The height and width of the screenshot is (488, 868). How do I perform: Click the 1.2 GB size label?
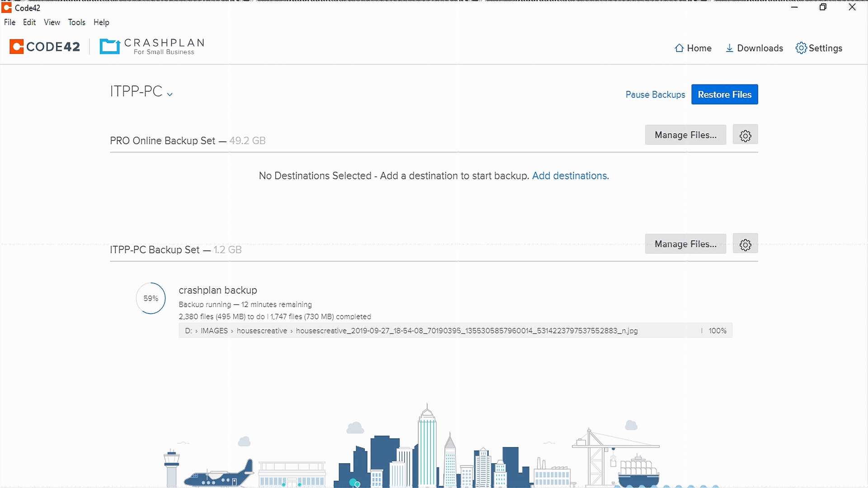tap(227, 249)
